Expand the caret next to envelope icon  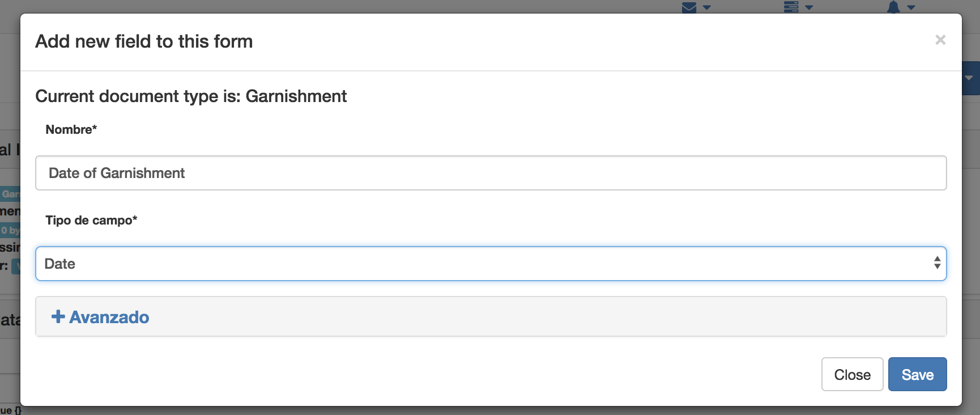click(706, 7)
